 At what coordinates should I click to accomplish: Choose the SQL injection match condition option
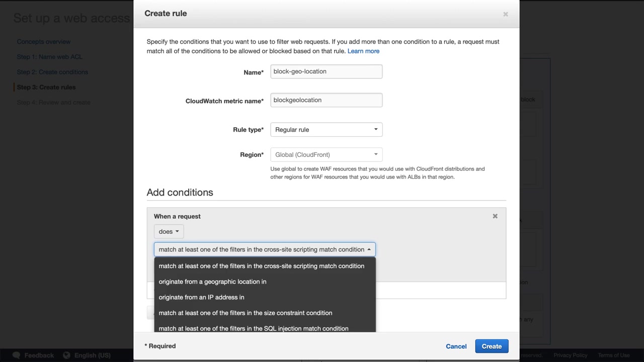pos(253,328)
